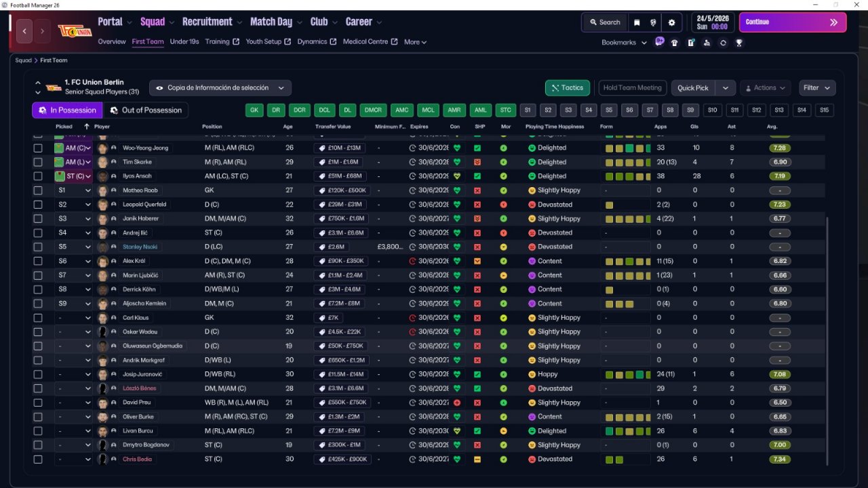Viewport: 868px width, 488px height.
Task: Open the settings gear icon
Action: pyautogui.click(x=671, y=22)
